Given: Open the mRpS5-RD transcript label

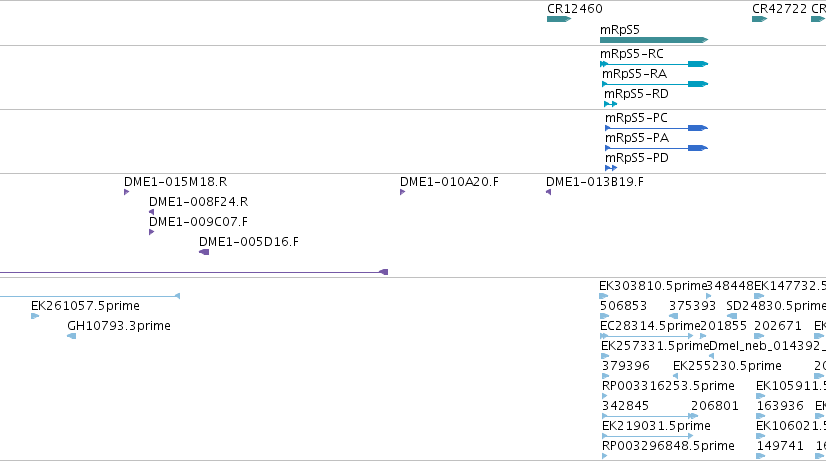Looking at the screenshot, I should point(636,94).
